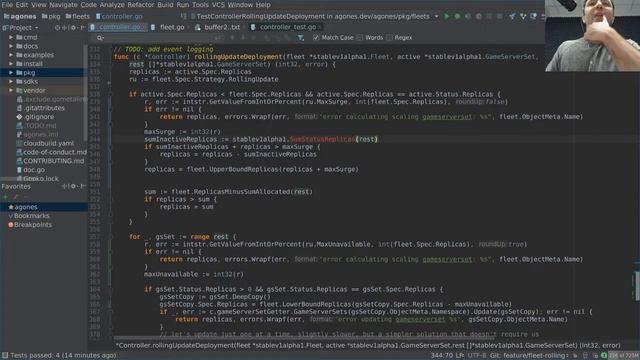Click controller.go in the breadcrumb bar
The height and width of the screenshot is (360, 640).
pyautogui.click(x=119, y=16)
